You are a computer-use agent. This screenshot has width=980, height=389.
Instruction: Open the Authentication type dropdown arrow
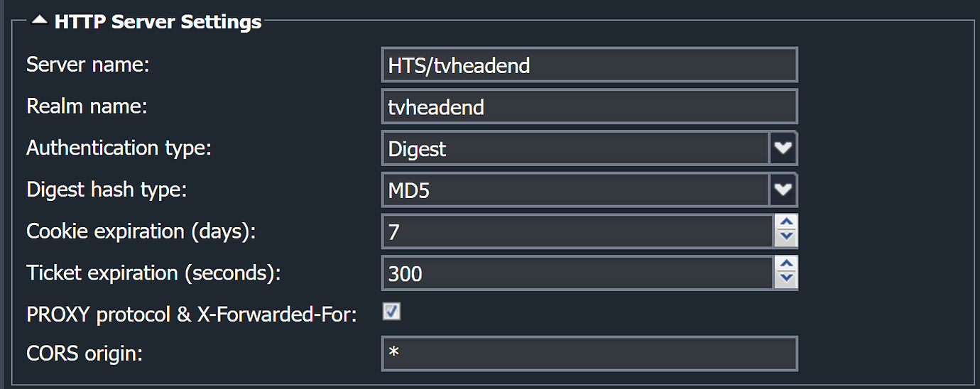pyautogui.click(x=783, y=148)
